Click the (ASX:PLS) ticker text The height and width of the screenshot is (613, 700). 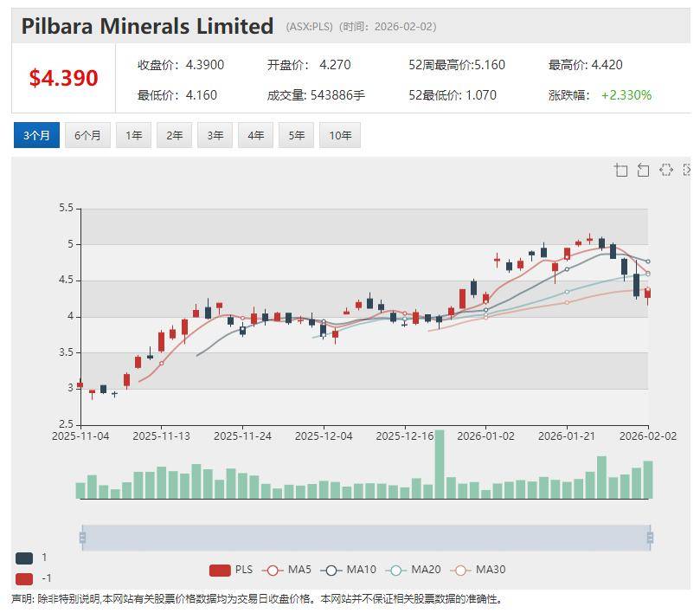310,27
